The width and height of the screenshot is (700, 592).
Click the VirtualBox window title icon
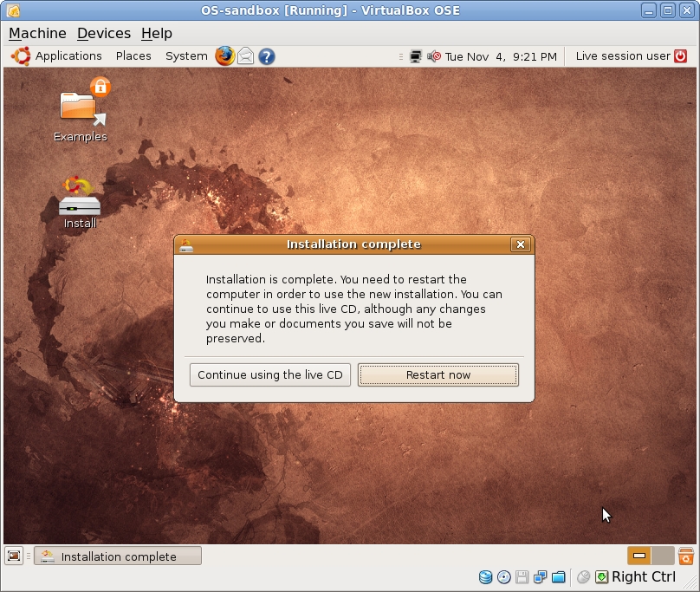(13, 10)
